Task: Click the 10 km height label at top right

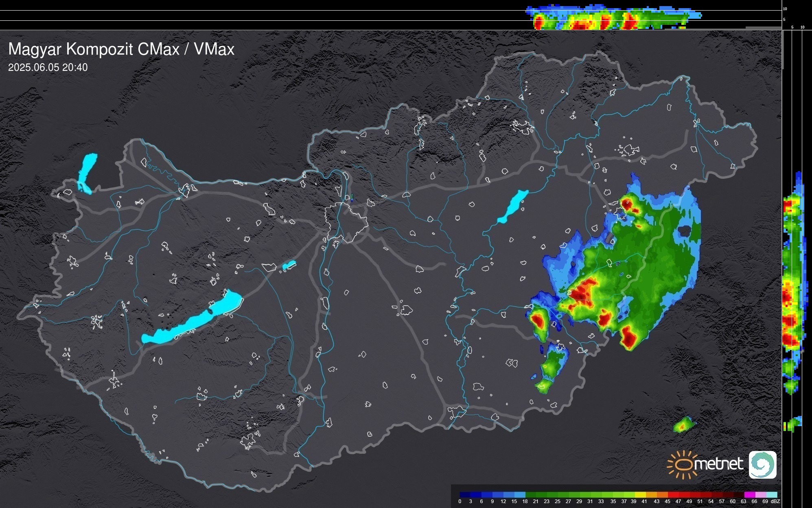Action: tap(785, 9)
